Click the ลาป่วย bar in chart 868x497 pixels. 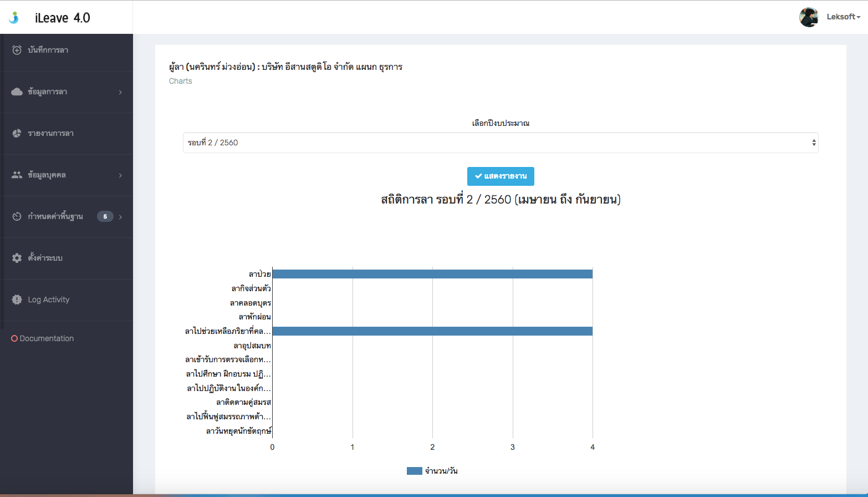432,274
